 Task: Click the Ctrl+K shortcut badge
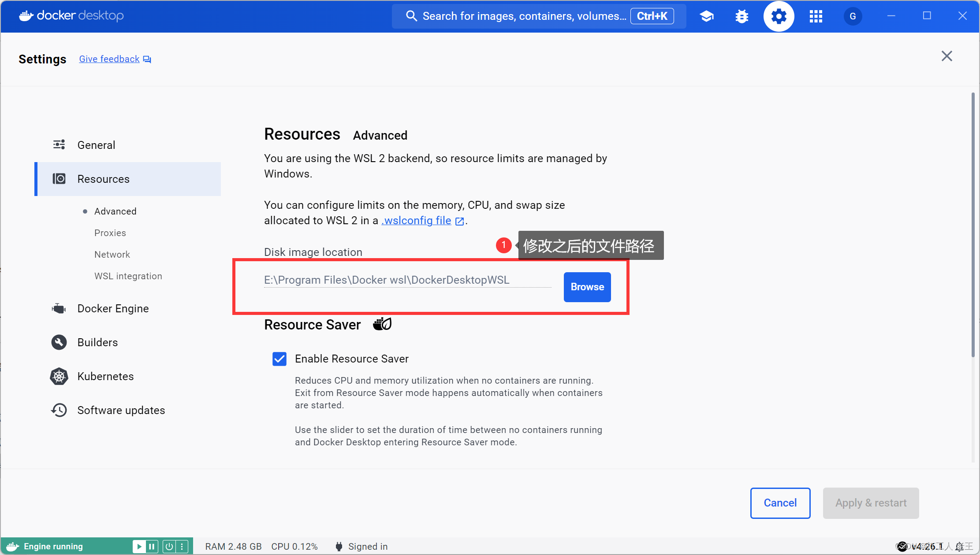652,16
